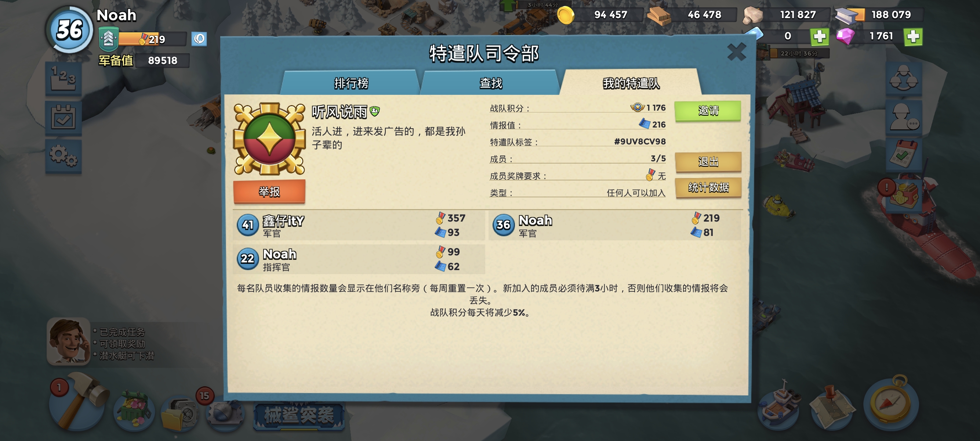The height and width of the screenshot is (441, 980).
Task: Click the green 邀请 button
Action: coord(708,111)
